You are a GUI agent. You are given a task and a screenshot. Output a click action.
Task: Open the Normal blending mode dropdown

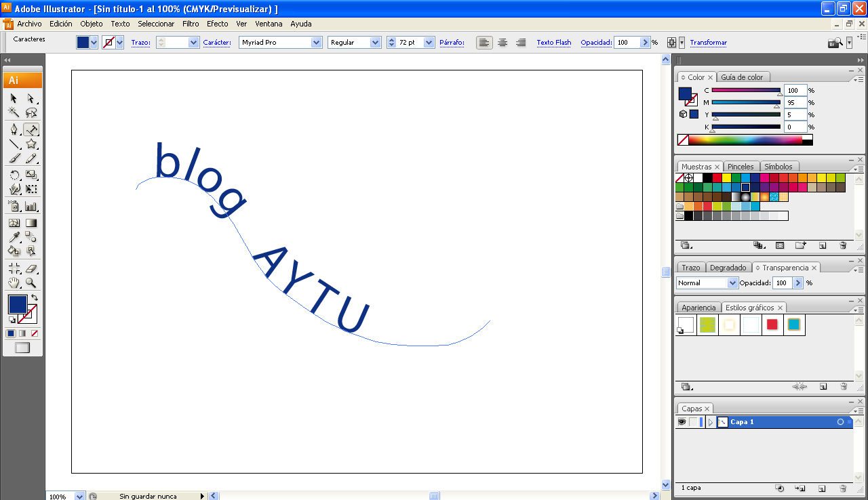tap(732, 283)
